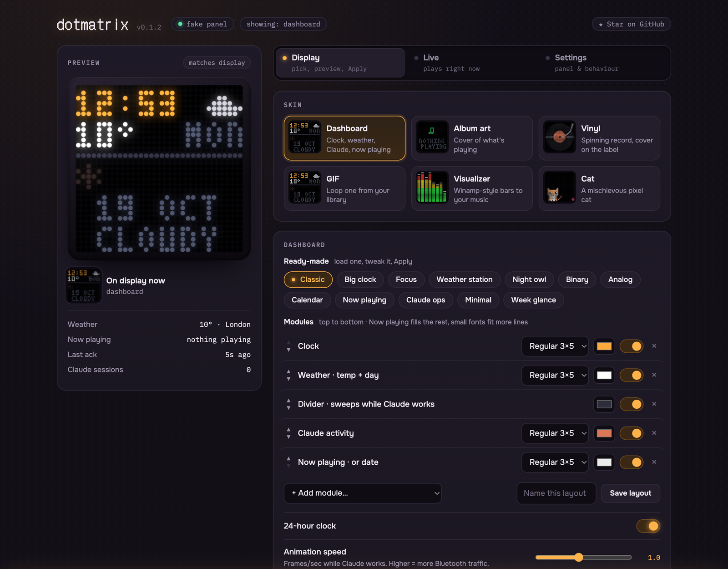Screen dimensions: 728x569
Task: Open the Star on GitHub link
Action: [632, 24]
